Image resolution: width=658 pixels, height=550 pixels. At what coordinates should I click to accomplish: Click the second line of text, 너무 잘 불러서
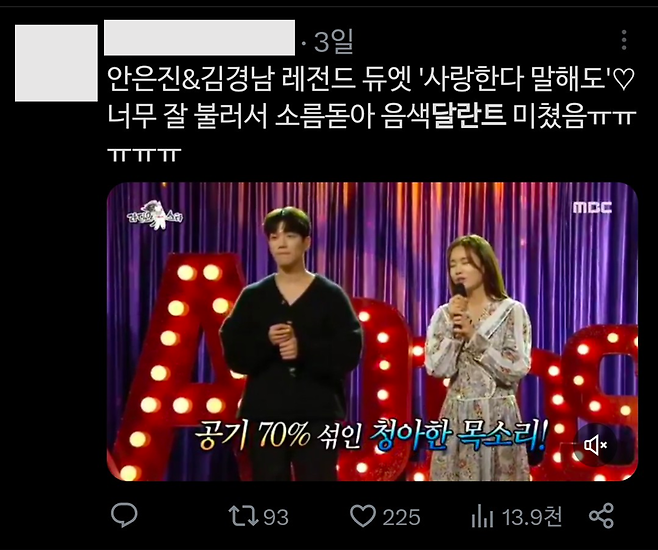(372, 116)
